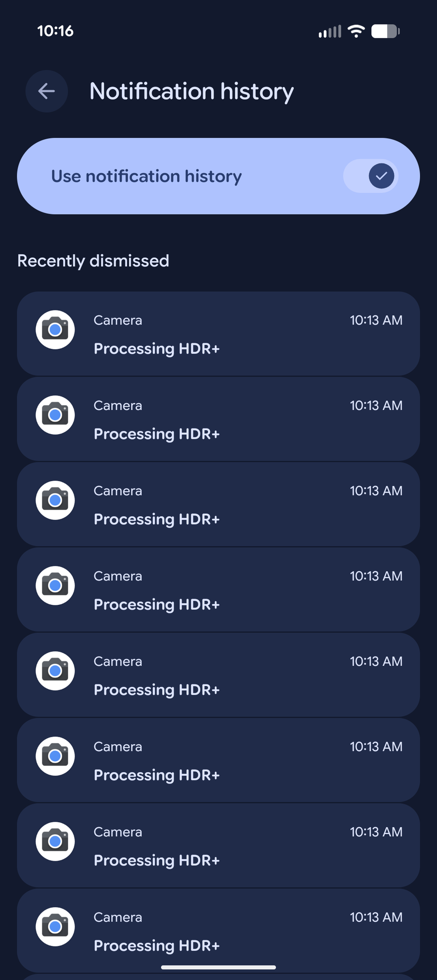Open the third Processing HDR+ notification text

pyautogui.click(x=157, y=519)
